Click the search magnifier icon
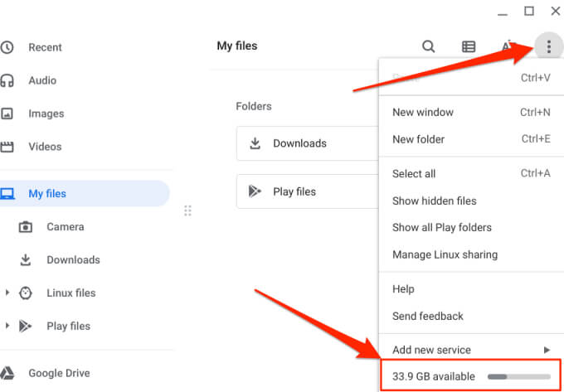Viewport: 564px width, 392px height. coord(428,46)
